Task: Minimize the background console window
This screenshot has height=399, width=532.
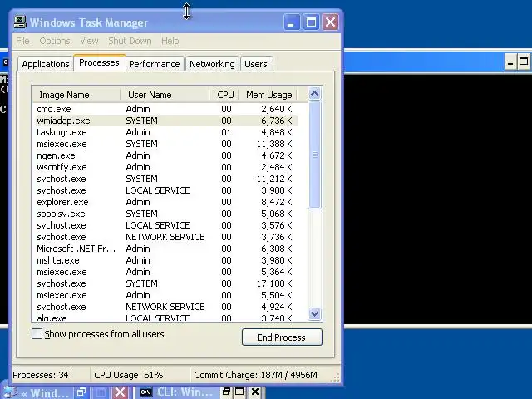Action: 510,62
